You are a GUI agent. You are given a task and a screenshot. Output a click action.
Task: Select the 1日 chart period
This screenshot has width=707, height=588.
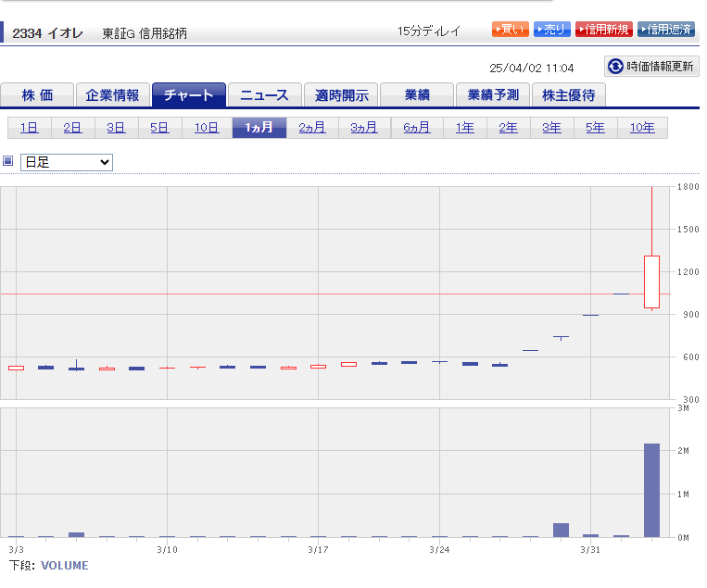(x=30, y=128)
